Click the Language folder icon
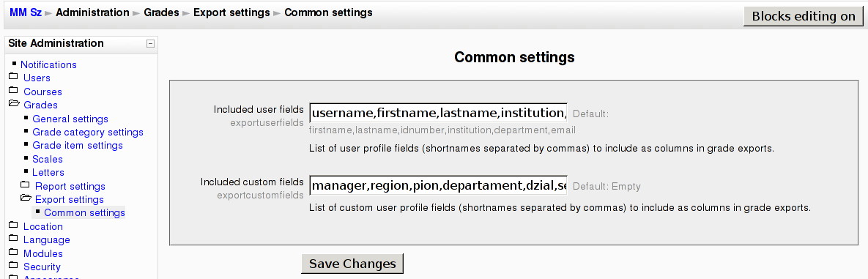The height and width of the screenshot is (279, 868). [x=13, y=239]
